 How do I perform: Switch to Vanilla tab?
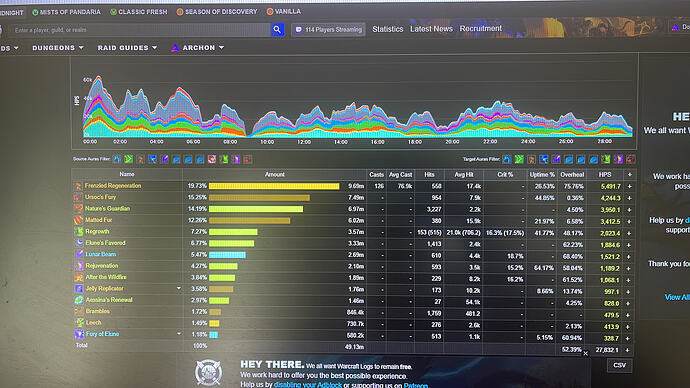(284, 11)
